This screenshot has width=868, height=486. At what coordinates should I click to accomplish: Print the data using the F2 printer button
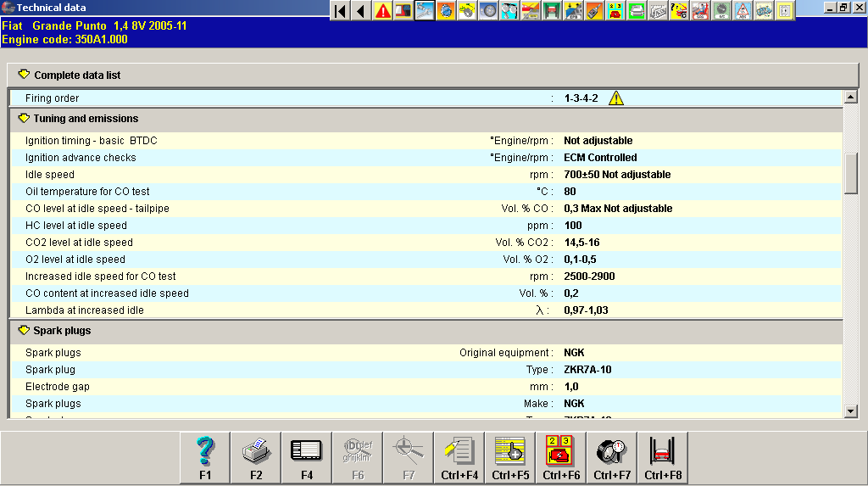pos(256,457)
